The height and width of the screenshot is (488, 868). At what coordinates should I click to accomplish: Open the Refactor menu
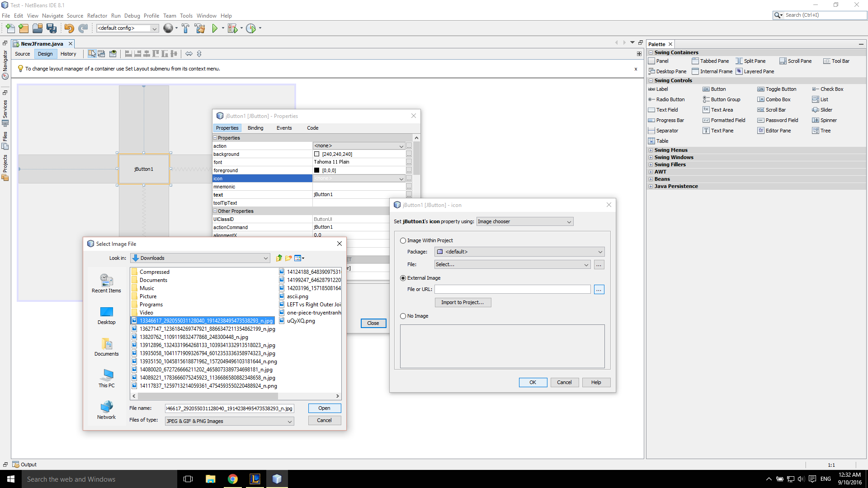pos(97,16)
